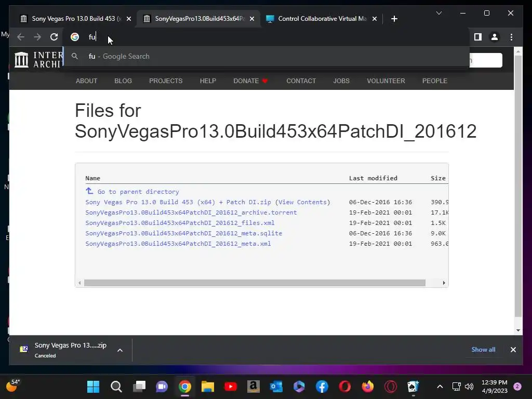Open Facebook taskbar icon
This screenshot has height=399, width=532.
tap(322, 387)
